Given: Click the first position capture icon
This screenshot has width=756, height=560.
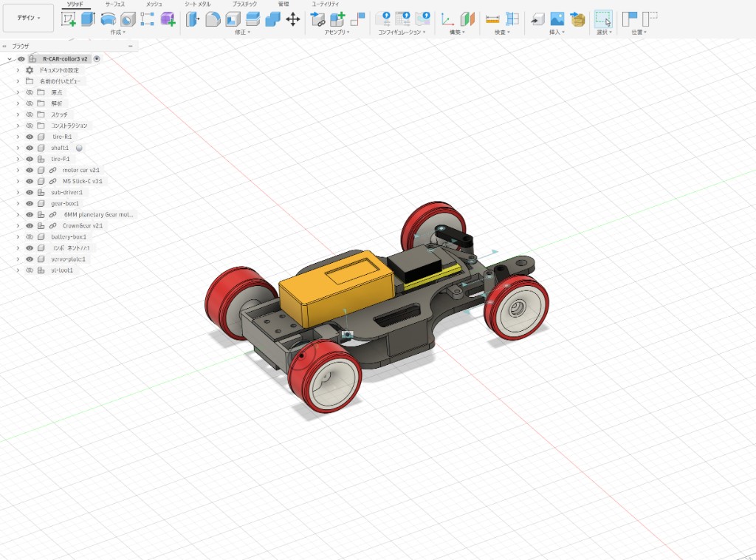Looking at the screenshot, I should tap(630, 19).
